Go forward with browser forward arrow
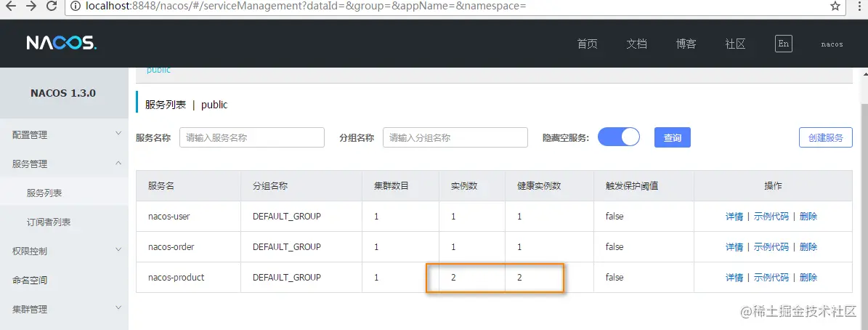Viewport: 868px width, 330px height. pyautogui.click(x=31, y=6)
